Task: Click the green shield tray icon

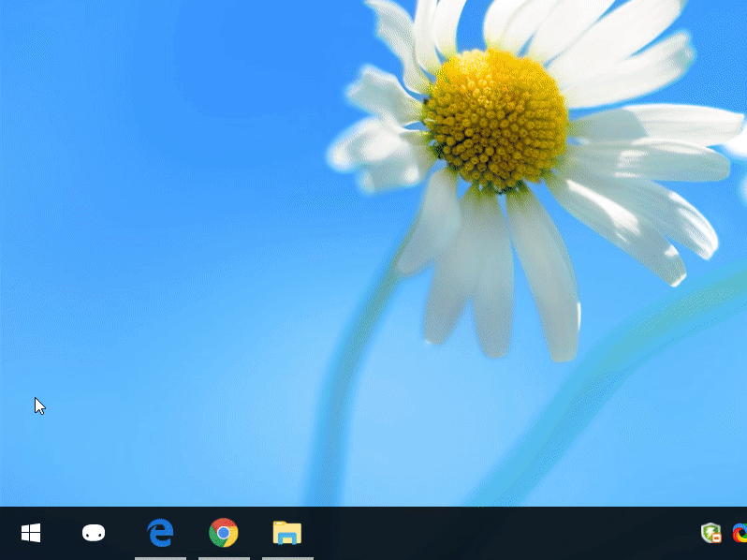Action: coord(711,533)
